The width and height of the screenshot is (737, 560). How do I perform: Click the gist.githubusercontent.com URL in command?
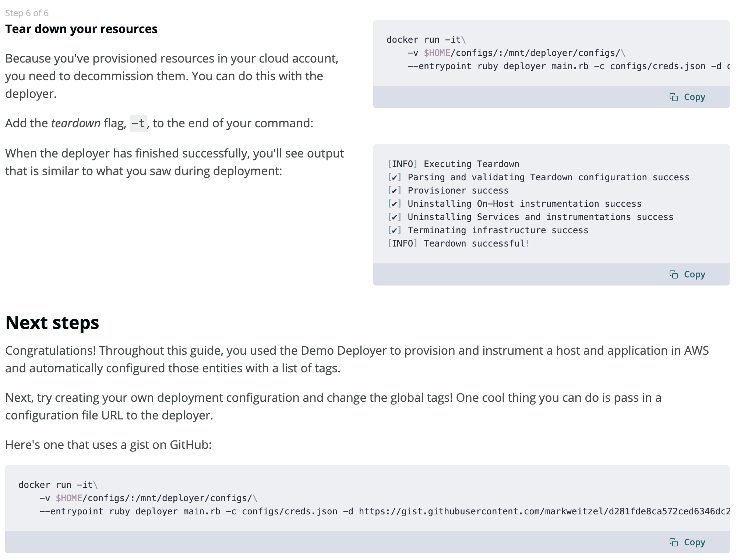coord(544,511)
